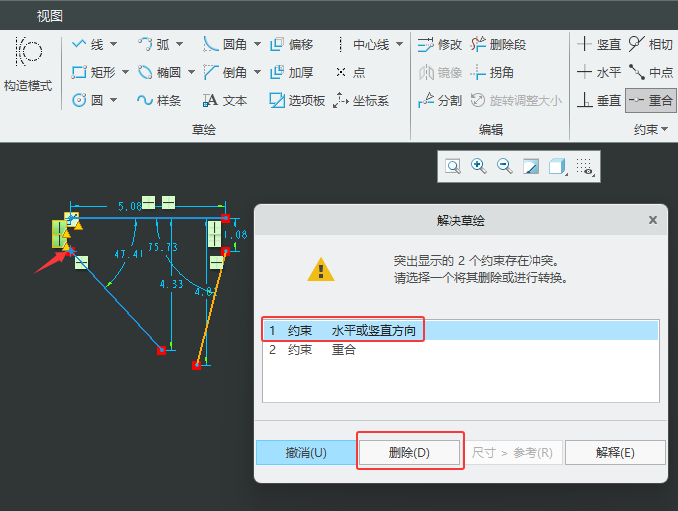Click the 47.41 angle dimension in sketch

click(x=128, y=254)
